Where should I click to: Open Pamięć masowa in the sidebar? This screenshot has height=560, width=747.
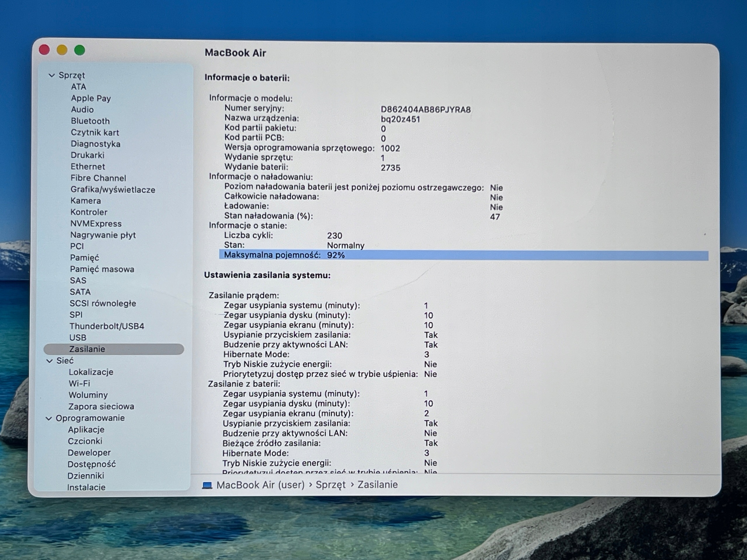(102, 269)
